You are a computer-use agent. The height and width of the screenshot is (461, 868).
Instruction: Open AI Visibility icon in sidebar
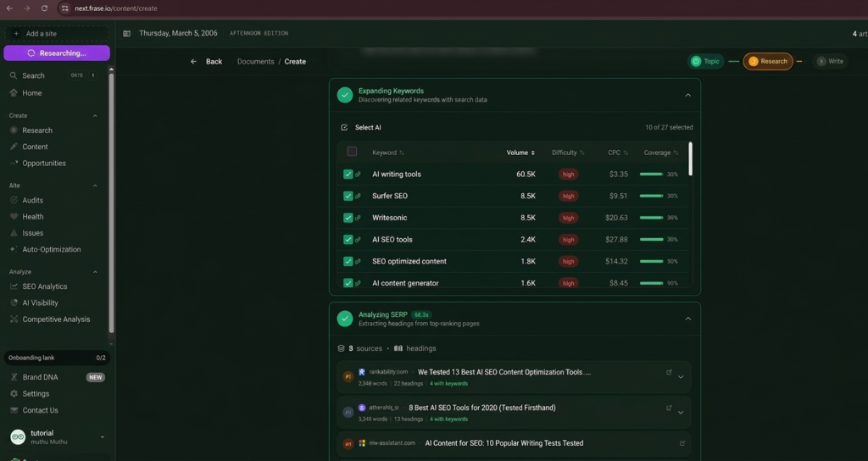(x=14, y=303)
